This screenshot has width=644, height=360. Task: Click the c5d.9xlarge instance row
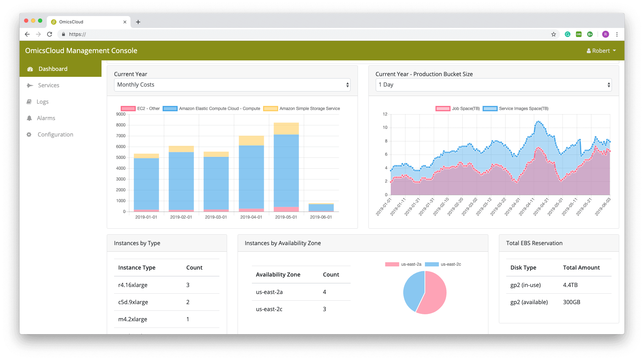[167, 302]
